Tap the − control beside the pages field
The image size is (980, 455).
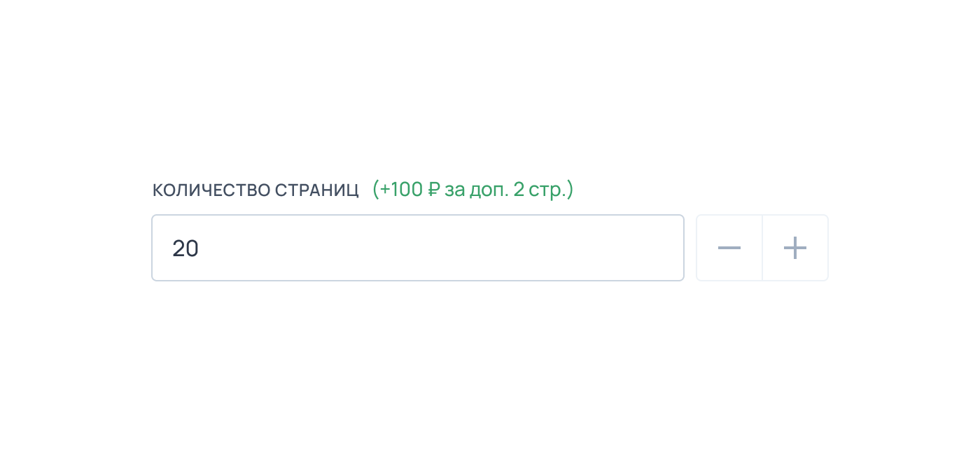point(729,248)
